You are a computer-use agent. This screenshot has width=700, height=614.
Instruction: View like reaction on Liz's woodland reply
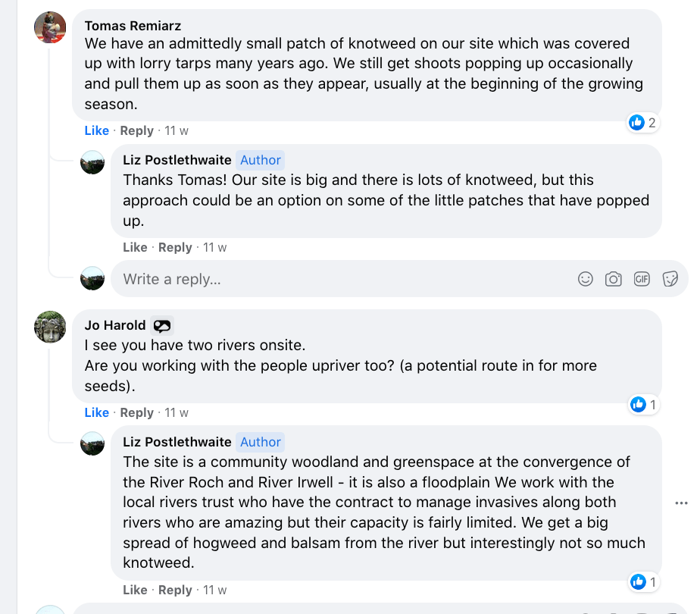point(643,582)
